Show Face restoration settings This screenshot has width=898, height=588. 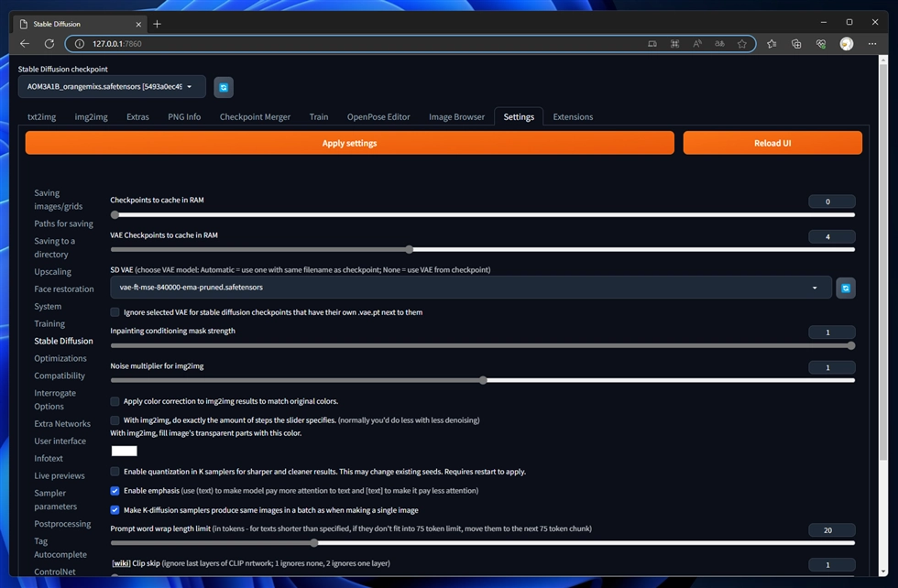pyautogui.click(x=64, y=289)
